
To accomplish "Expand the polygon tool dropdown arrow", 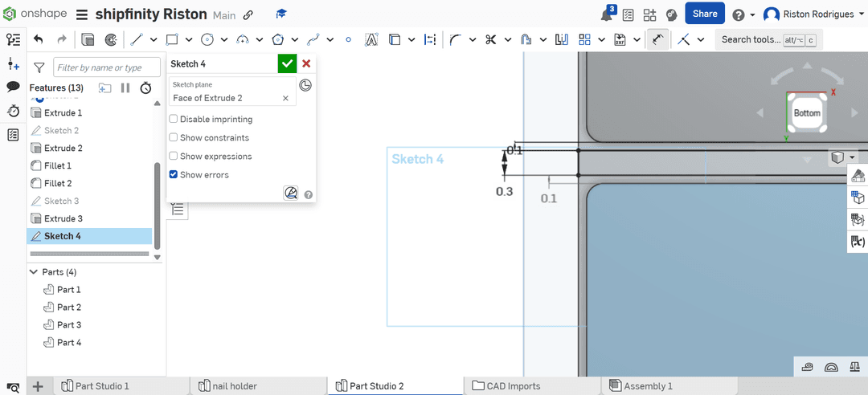I will point(294,39).
